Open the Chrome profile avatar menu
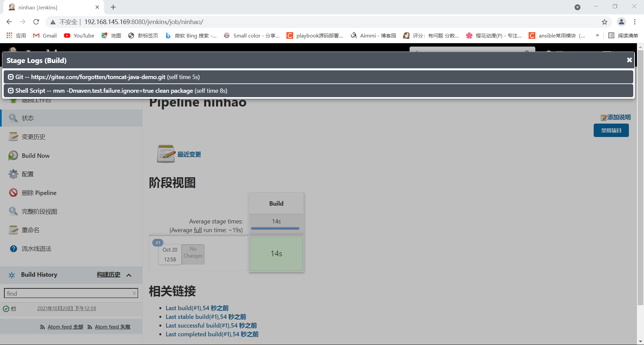The image size is (644, 345). (621, 22)
